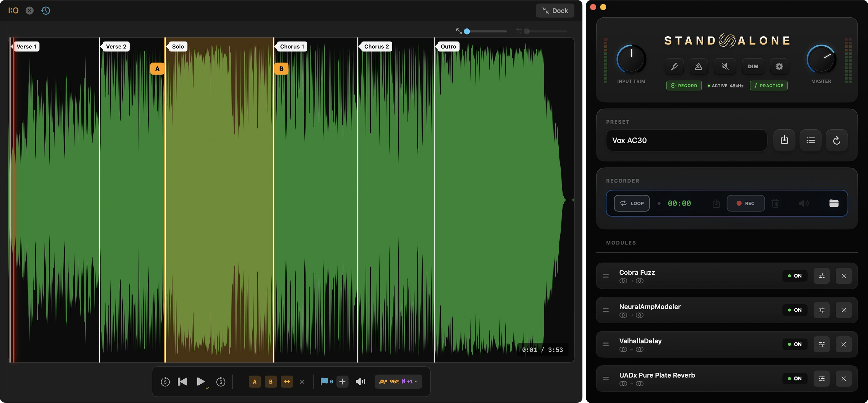Close the player with the X circle icon
The image size is (868, 403).
tap(30, 11)
